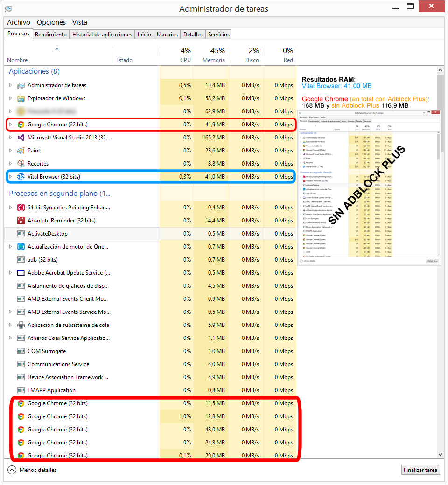Click the process list scrollbar down arrow
This screenshot has width=448, height=485.
click(x=440, y=454)
